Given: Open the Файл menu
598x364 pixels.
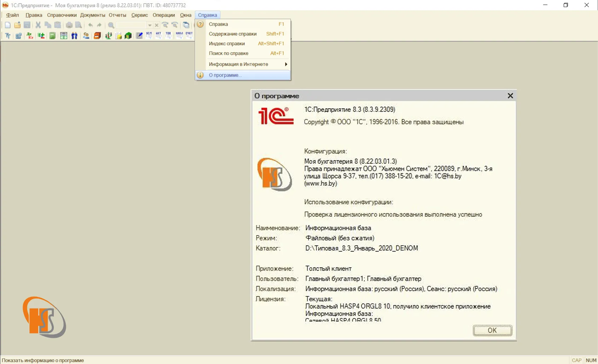Looking at the screenshot, I should [12, 15].
